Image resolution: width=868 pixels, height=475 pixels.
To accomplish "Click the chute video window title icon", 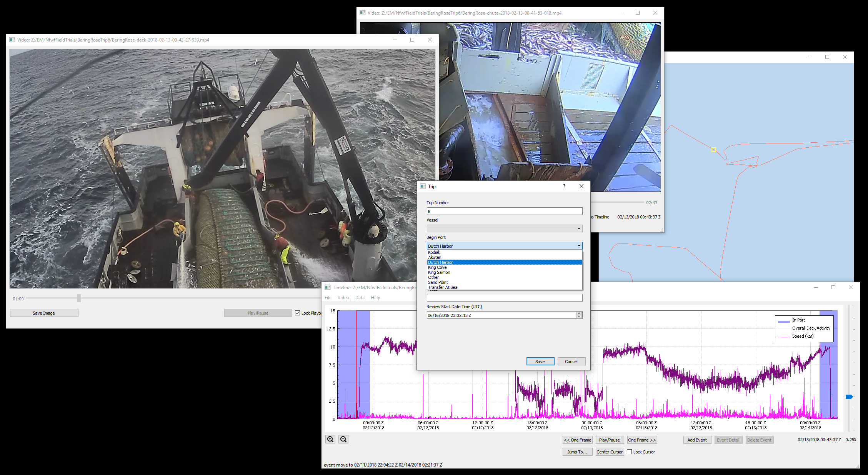I will [x=362, y=13].
